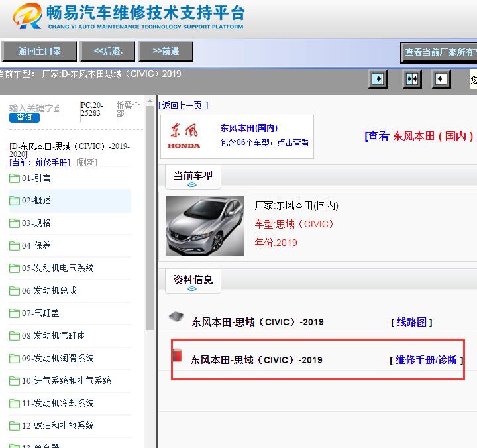Go forward with >>前进 button
Viewport: 477px width, 448px height.
coord(166,52)
